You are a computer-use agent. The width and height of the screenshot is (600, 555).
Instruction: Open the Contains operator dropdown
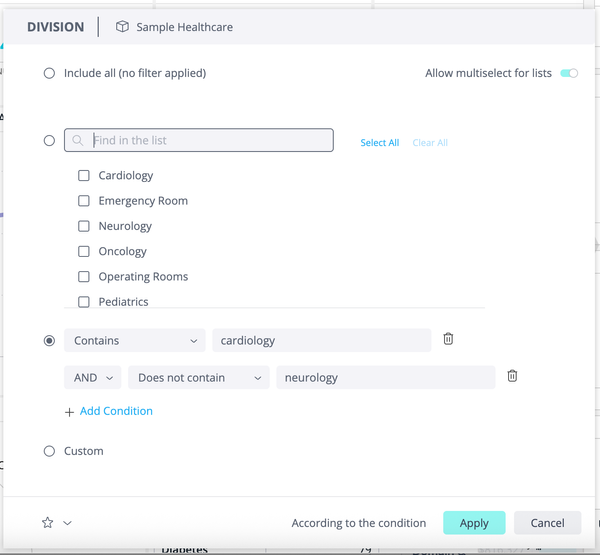pos(135,341)
